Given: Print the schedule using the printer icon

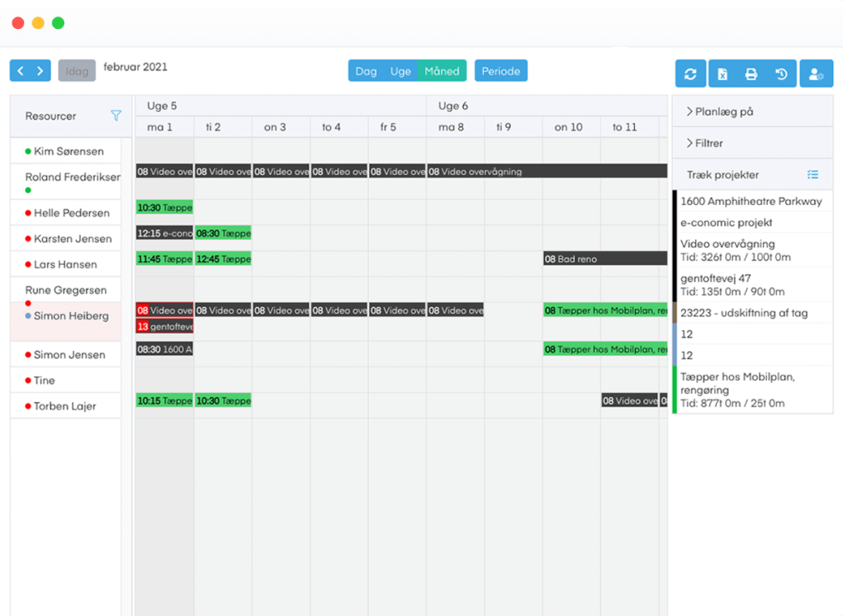Looking at the screenshot, I should [751, 73].
